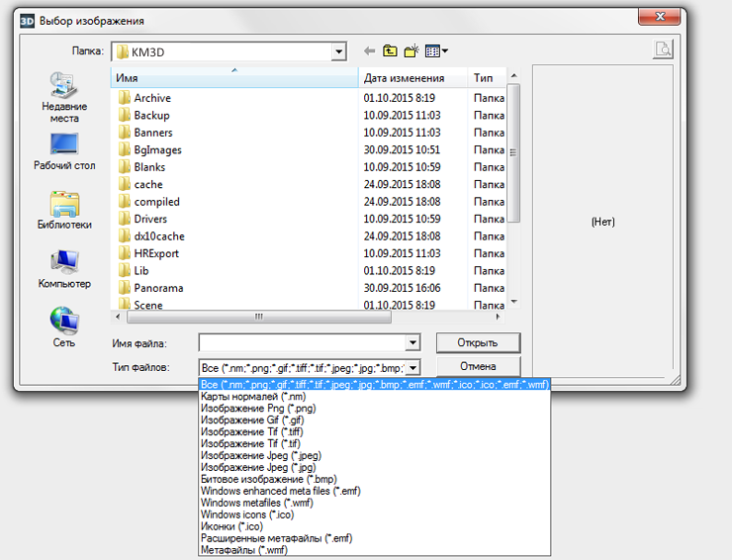
Task: Go back using the arrow icon
Action: tap(369, 50)
